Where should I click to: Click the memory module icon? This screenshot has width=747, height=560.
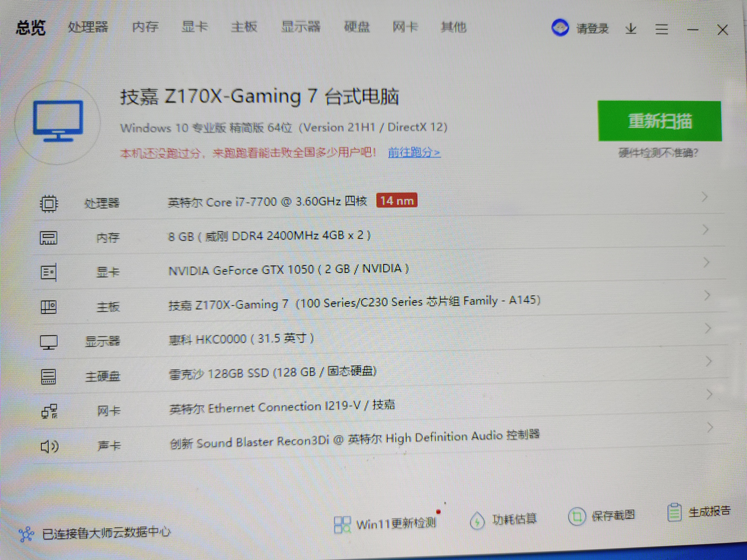point(49,238)
